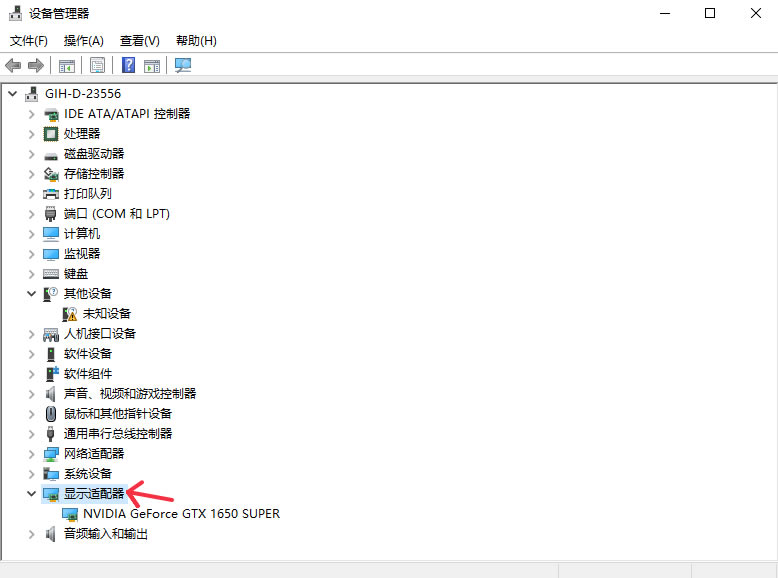Collapse the 其他设备 node

coord(32,294)
